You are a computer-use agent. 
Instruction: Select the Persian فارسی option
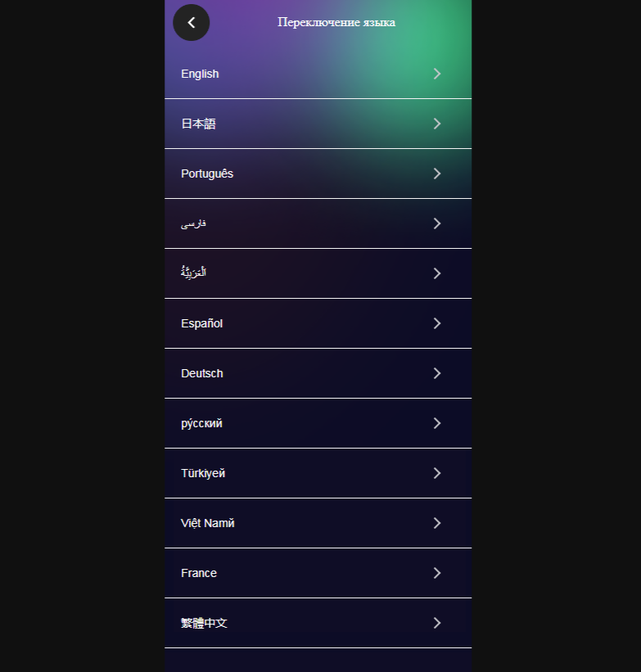pos(194,223)
